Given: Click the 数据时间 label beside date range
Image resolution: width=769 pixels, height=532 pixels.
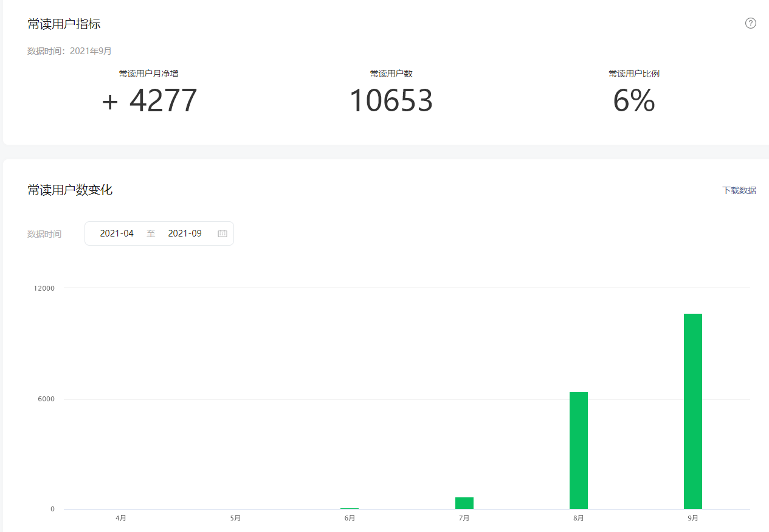Looking at the screenshot, I should [x=44, y=234].
